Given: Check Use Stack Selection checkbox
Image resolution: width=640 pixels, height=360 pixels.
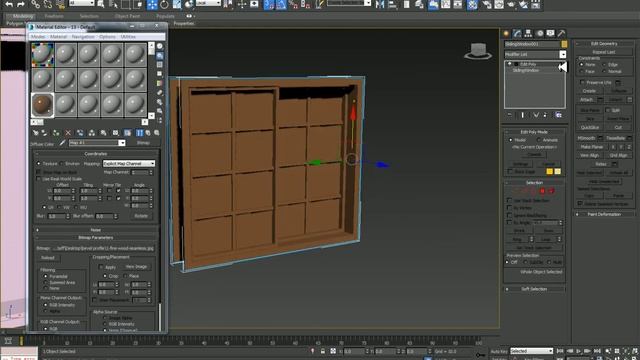Looking at the screenshot, I should tap(509, 200).
